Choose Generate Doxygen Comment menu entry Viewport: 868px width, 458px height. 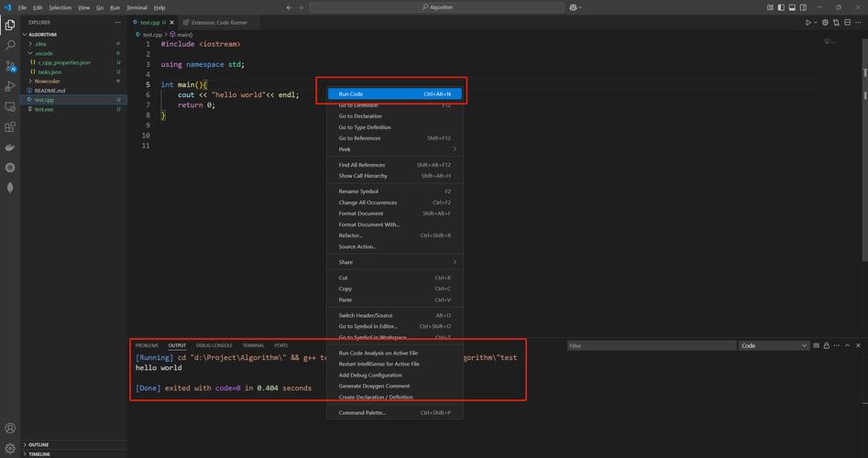click(x=395, y=386)
